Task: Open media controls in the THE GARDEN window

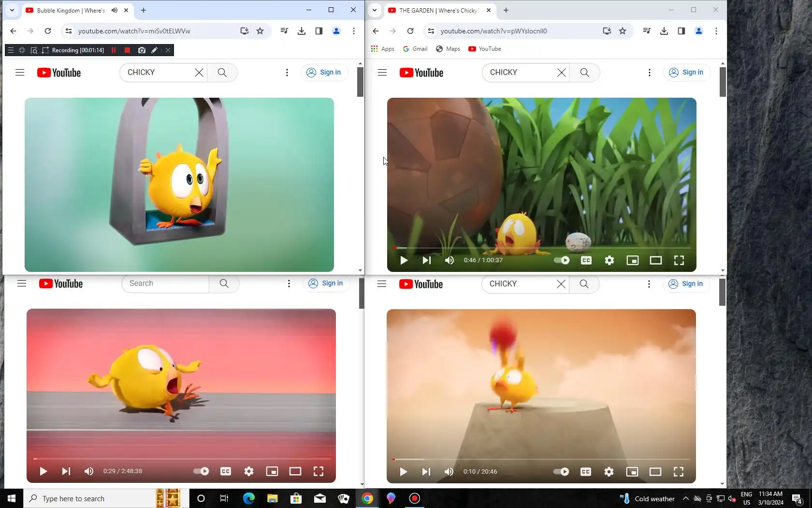Action: point(647,31)
